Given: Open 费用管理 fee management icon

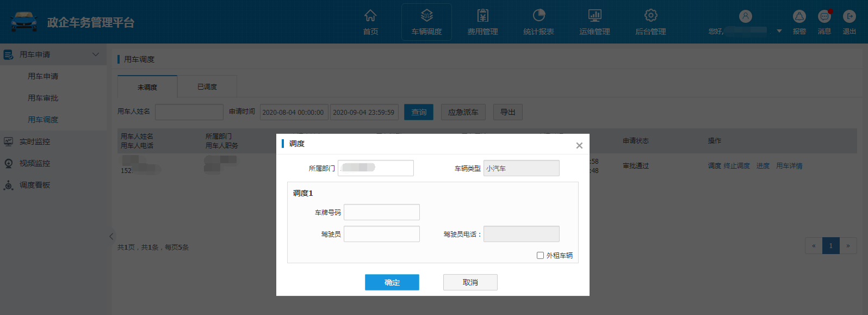Looking at the screenshot, I should pyautogui.click(x=482, y=16).
